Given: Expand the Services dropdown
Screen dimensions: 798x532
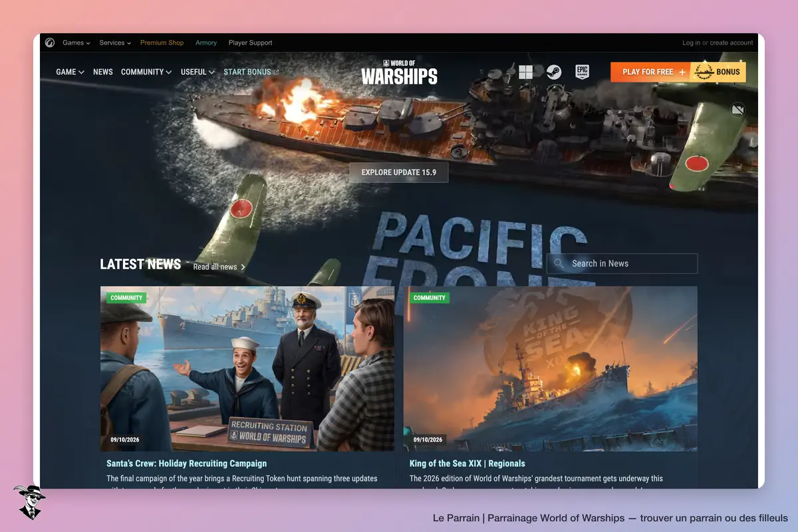Looking at the screenshot, I should point(115,43).
